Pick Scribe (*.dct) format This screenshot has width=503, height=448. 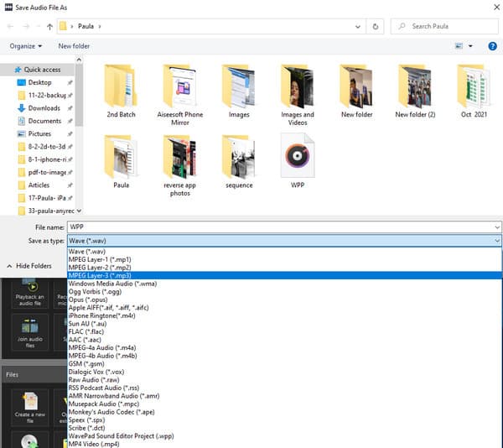[x=284, y=428]
